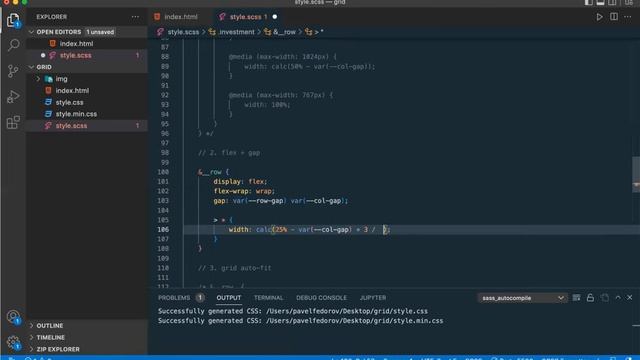The width and height of the screenshot is (640, 360).
Task: Open the Jupyter panel tab
Action: (x=373, y=298)
